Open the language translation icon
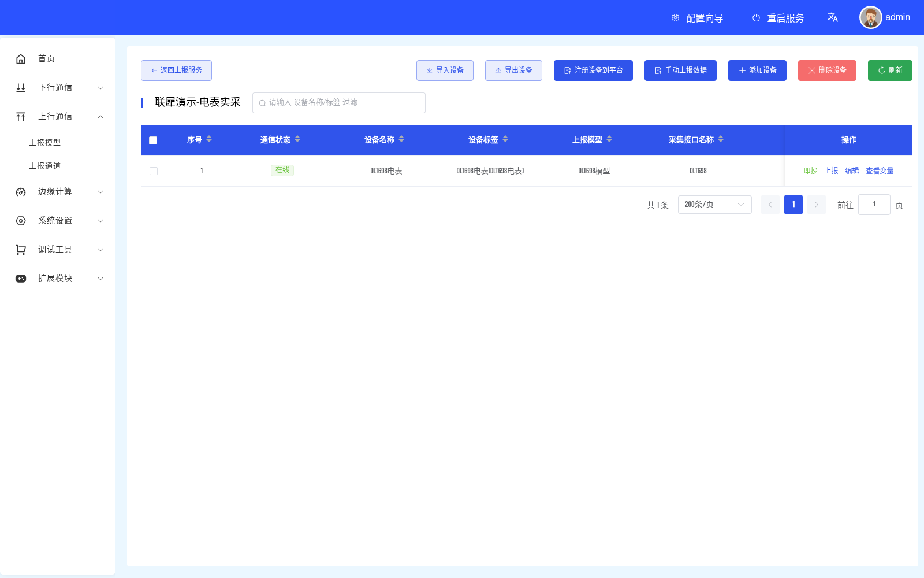 833,17
